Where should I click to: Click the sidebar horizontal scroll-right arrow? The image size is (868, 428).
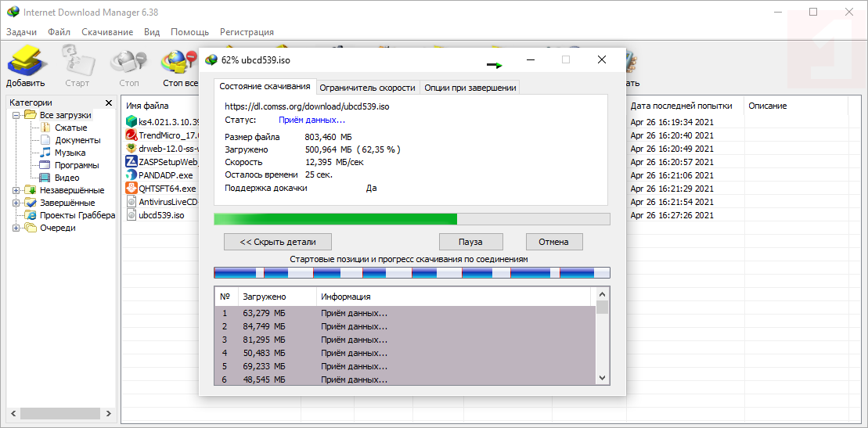[x=109, y=413]
